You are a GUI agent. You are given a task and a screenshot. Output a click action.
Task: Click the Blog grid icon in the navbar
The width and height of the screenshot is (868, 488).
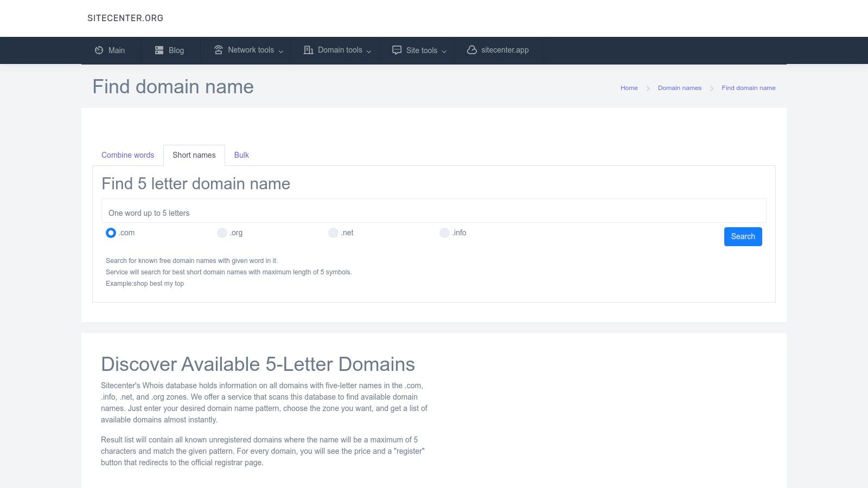pos(159,50)
